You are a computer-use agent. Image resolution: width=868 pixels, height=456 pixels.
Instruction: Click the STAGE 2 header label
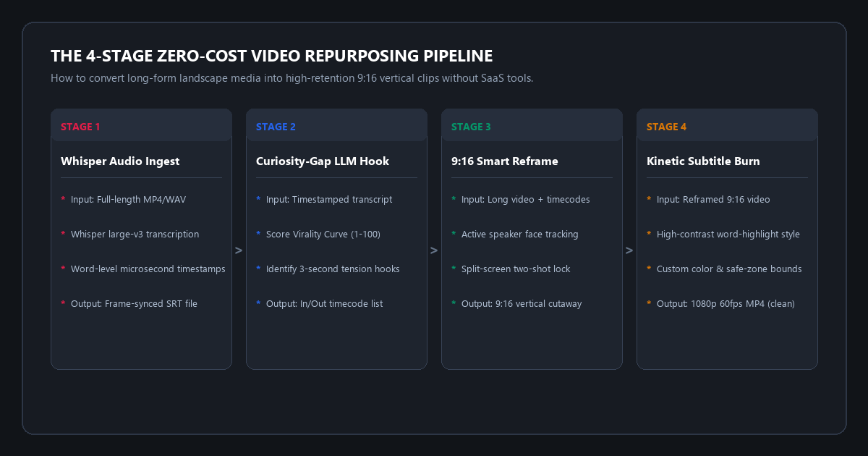click(x=276, y=127)
